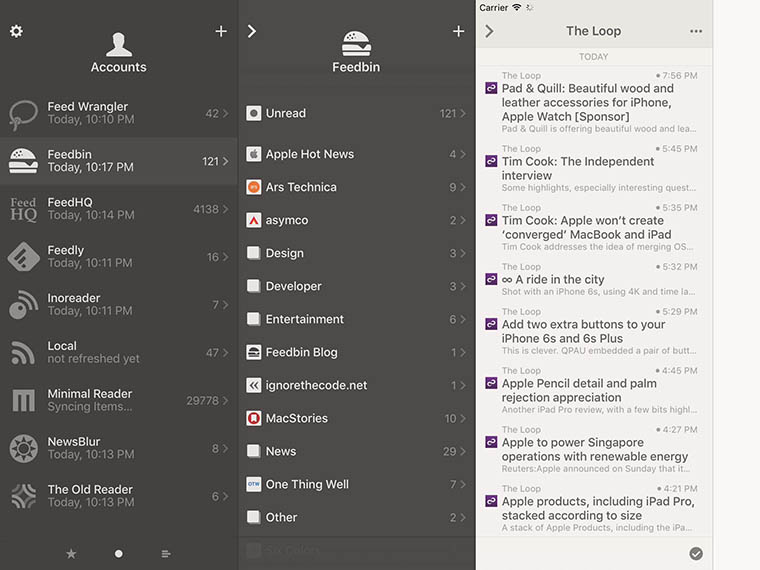Viewport: 760px width, 570px height.
Task: Select the Minimal Reader M icon
Action: [x=23, y=400]
